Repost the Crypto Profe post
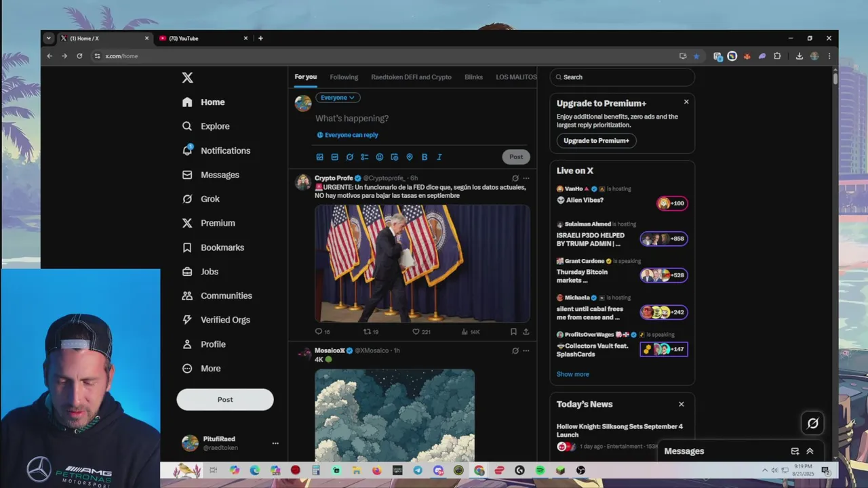 [x=371, y=331]
